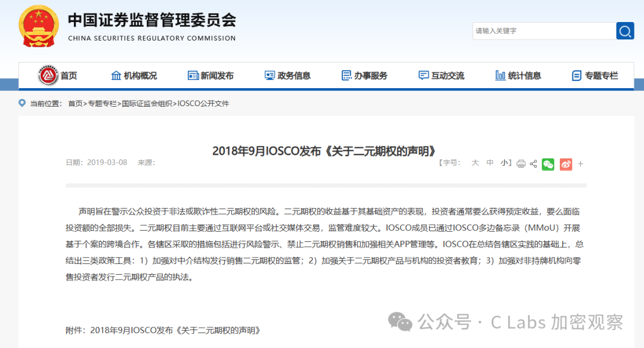Go to 新闻发布 menu item

pos(210,76)
